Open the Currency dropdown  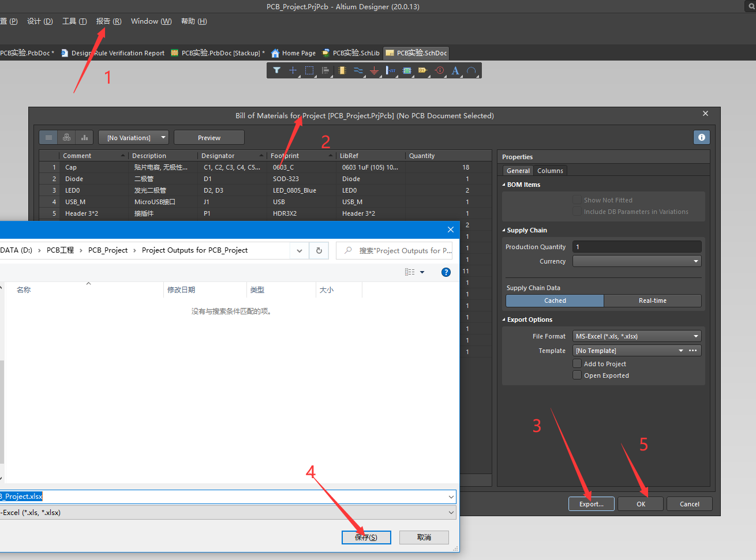(x=637, y=261)
